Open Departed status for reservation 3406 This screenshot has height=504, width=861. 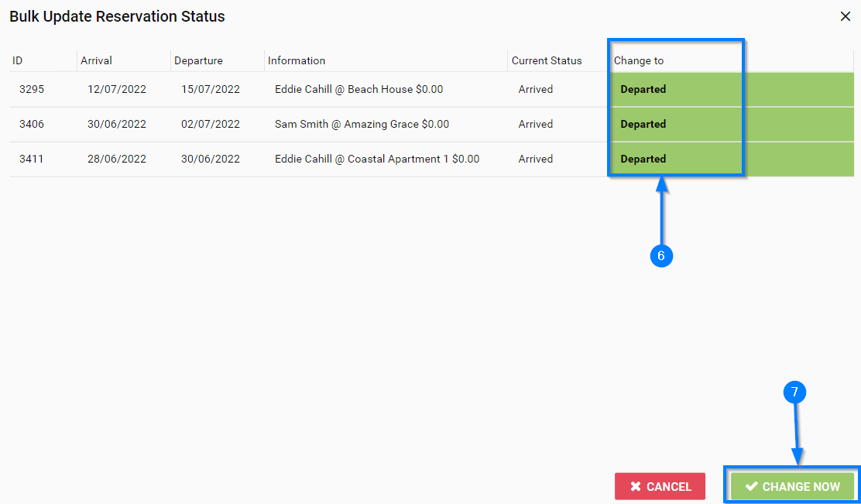[x=643, y=124]
